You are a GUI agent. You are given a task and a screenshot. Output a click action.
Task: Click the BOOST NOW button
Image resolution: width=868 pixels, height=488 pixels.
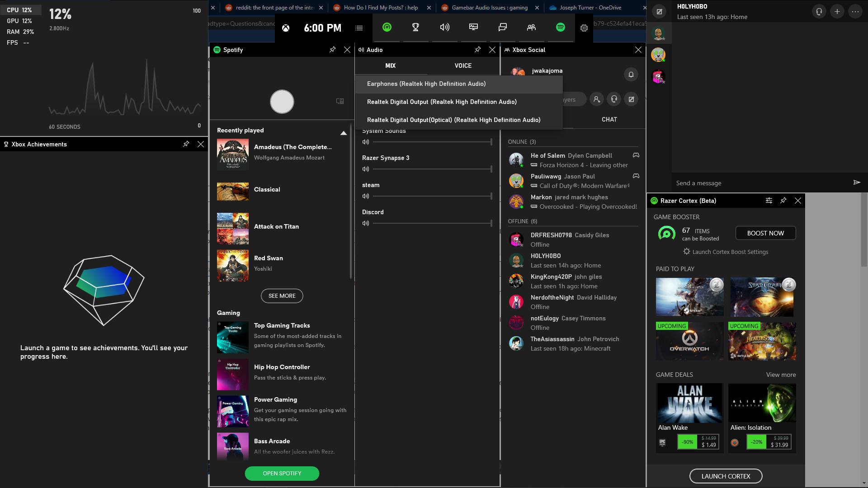point(765,233)
